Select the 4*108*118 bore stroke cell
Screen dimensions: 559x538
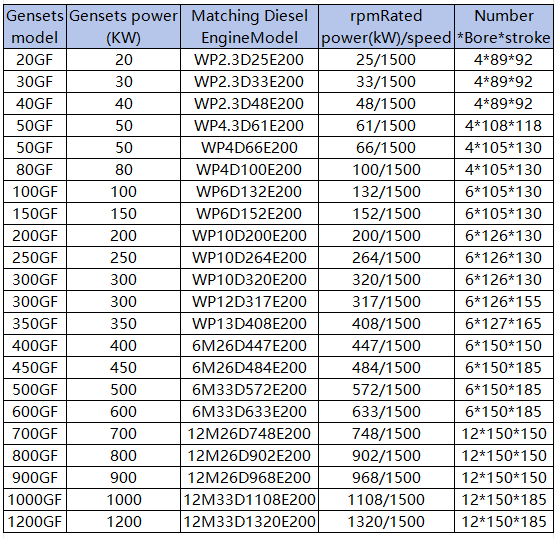coord(504,125)
